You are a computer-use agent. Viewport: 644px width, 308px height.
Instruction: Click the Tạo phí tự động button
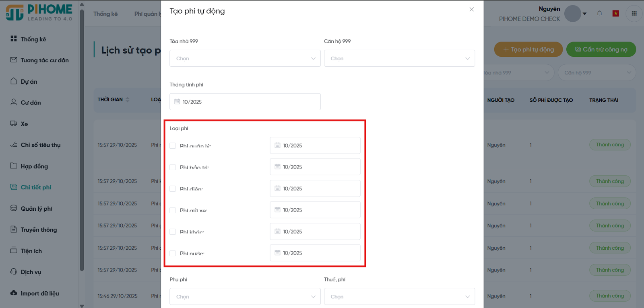528,49
